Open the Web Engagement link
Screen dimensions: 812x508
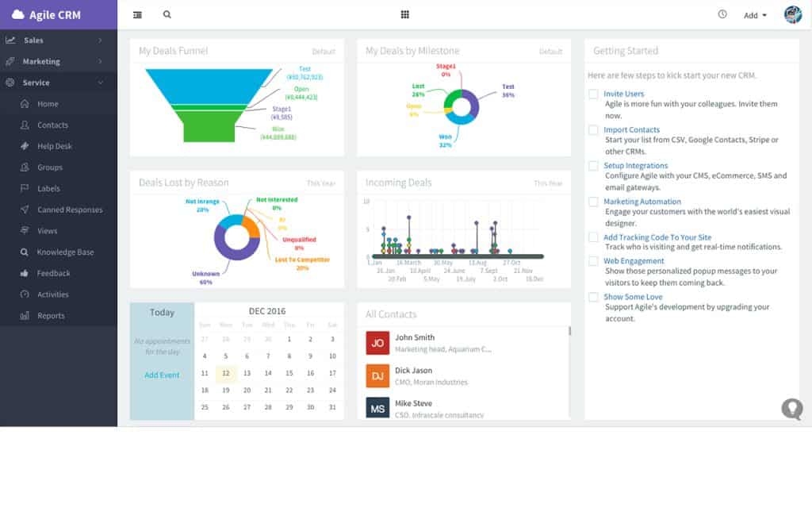[633, 260]
